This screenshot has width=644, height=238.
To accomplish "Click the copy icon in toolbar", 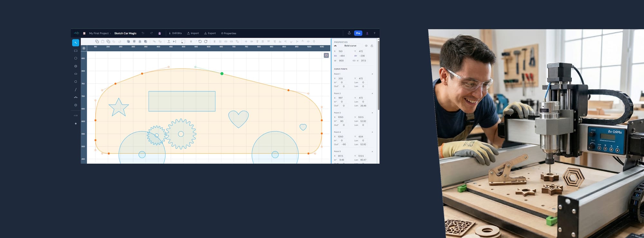I will click(97, 42).
